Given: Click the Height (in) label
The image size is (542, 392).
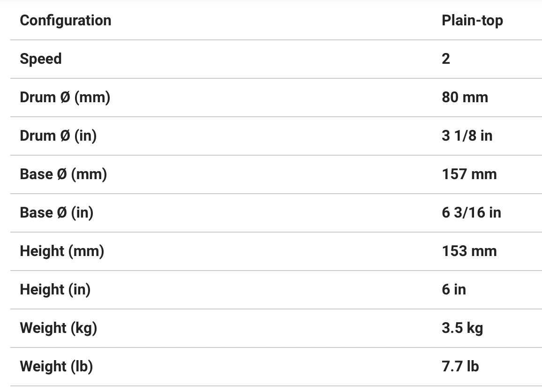Looking at the screenshot, I should point(55,290).
